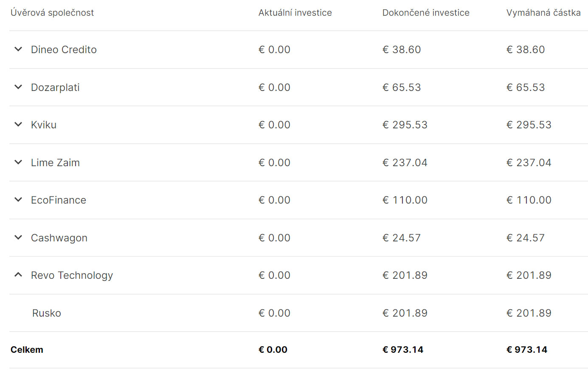This screenshot has height=374, width=588.
Task: Click the Aktuální investice column header
Action: coord(295,13)
